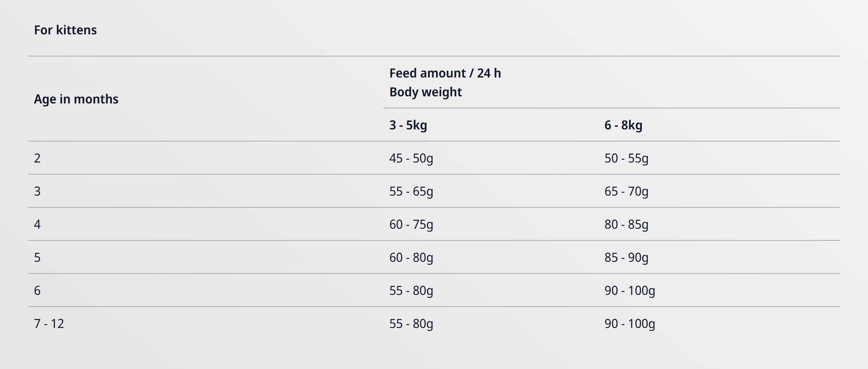Select the "60 - 80g" cell
Viewport: 868px width, 369px height.
[x=411, y=258]
